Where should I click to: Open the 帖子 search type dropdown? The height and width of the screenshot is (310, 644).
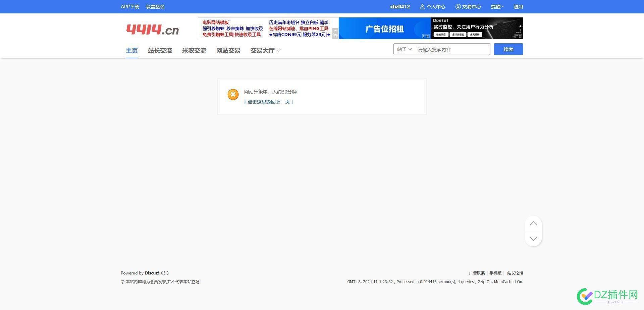click(x=404, y=49)
